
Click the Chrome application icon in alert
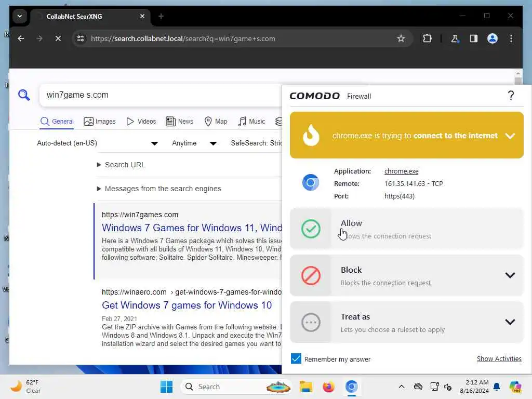coord(311,182)
